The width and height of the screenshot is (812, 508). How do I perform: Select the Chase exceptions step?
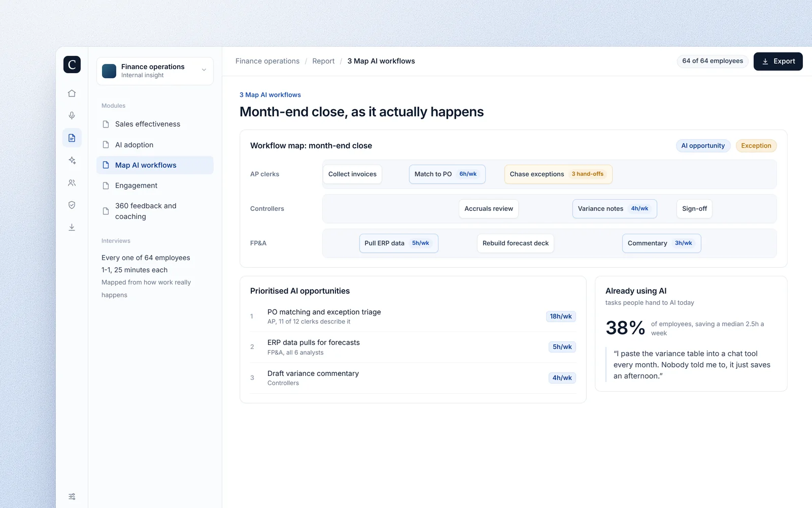click(558, 174)
